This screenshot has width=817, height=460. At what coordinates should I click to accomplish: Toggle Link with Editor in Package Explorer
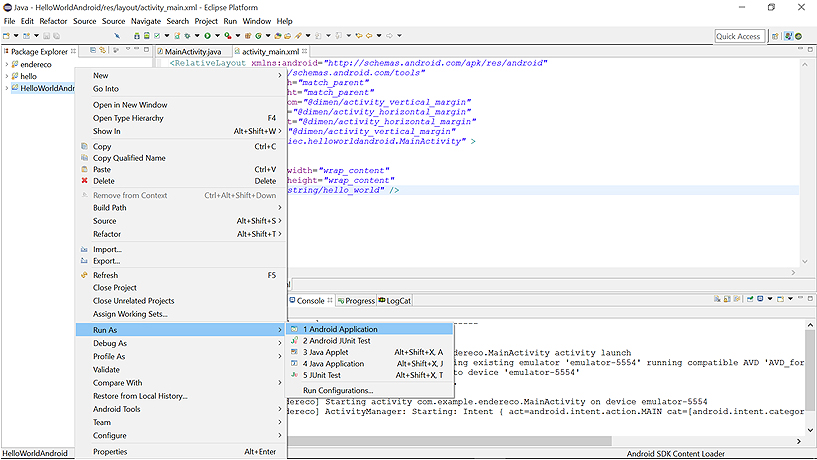point(103,51)
